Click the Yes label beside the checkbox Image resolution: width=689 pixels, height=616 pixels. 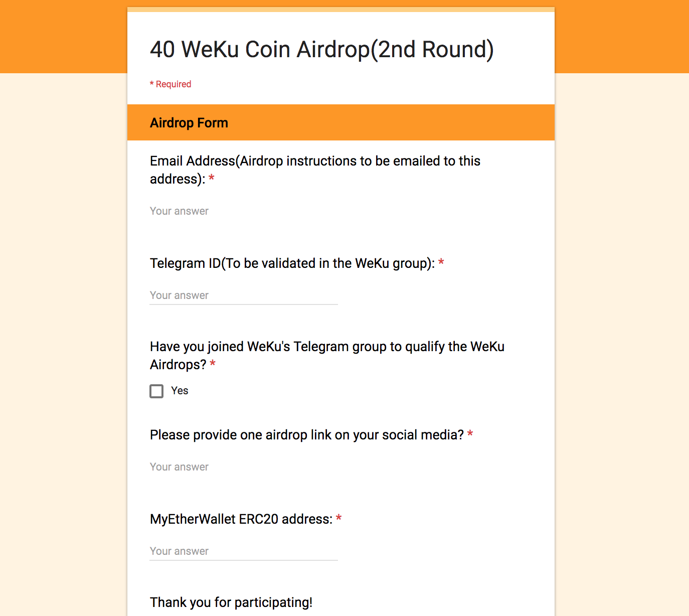point(180,391)
